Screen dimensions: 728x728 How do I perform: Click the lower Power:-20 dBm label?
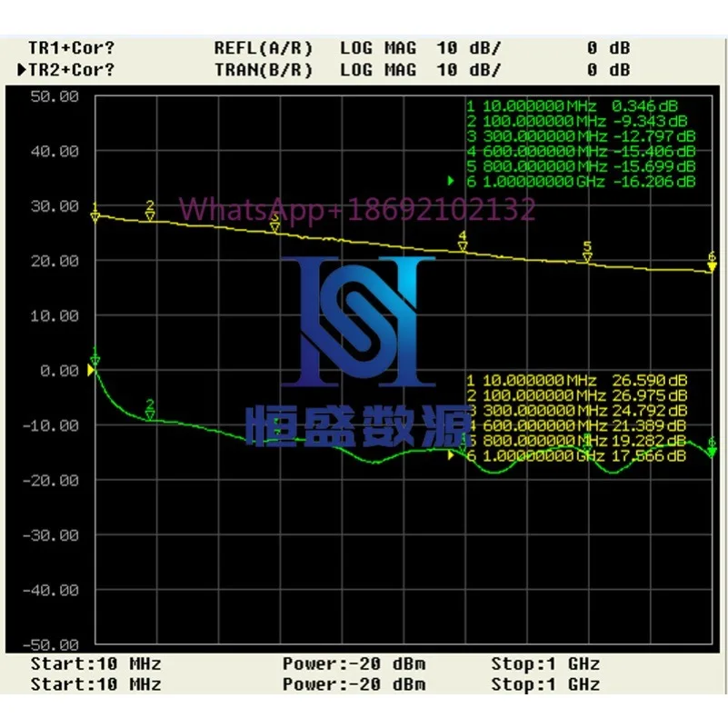pyautogui.click(x=354, y=684)
